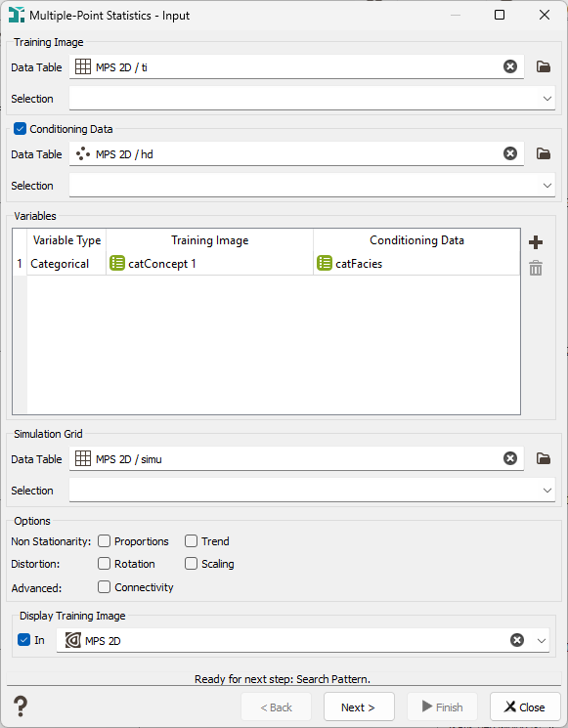568x728 pixels.
Task: Clear the Display Training Image MPS 2D field
Action: tap(517, 640)
